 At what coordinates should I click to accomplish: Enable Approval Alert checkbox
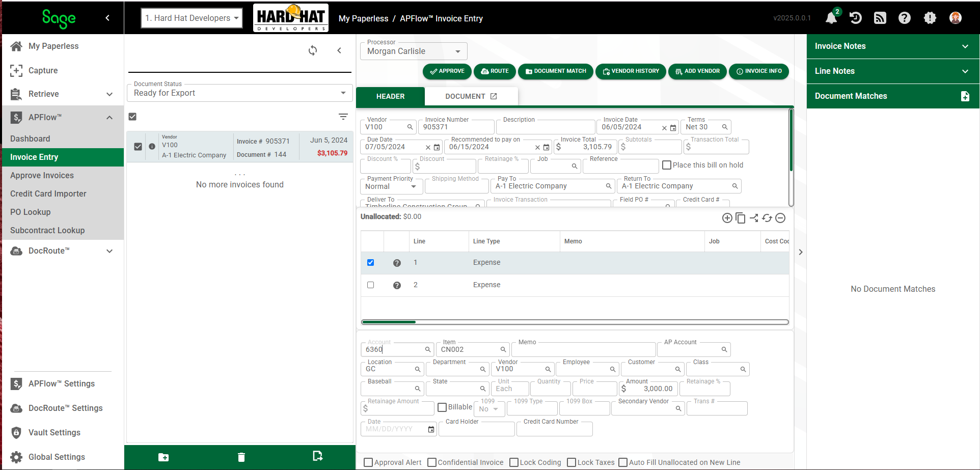point(368,462)
